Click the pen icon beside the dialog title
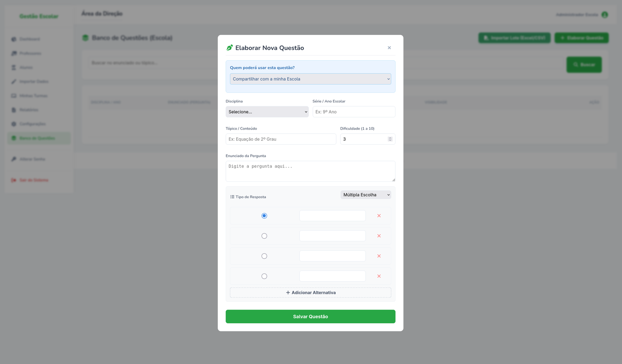This screenshot has width=622, height=364. (x=229, y=48)
